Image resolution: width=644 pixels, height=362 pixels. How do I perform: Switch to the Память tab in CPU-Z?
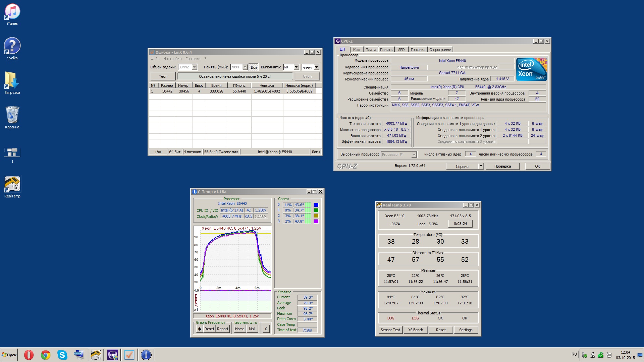[x=386, y=50]
